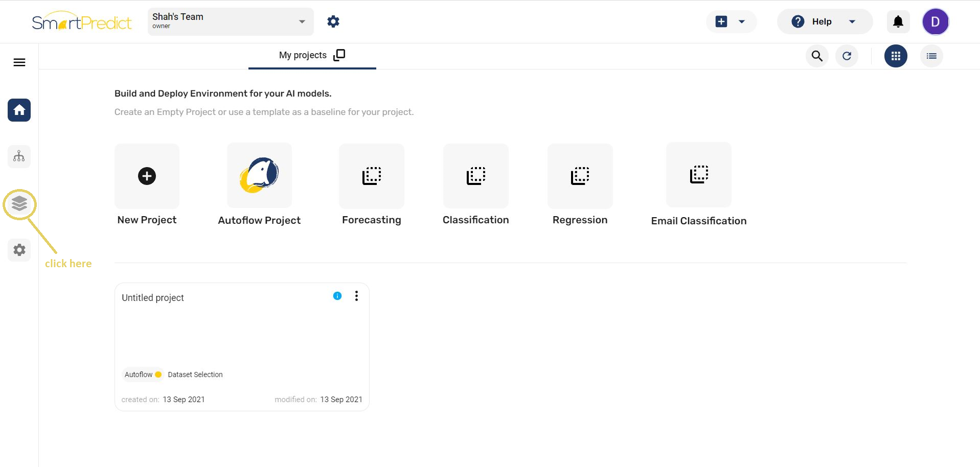Click the Classification label
This screenshot has height=467, width=980.
(476, 220)
